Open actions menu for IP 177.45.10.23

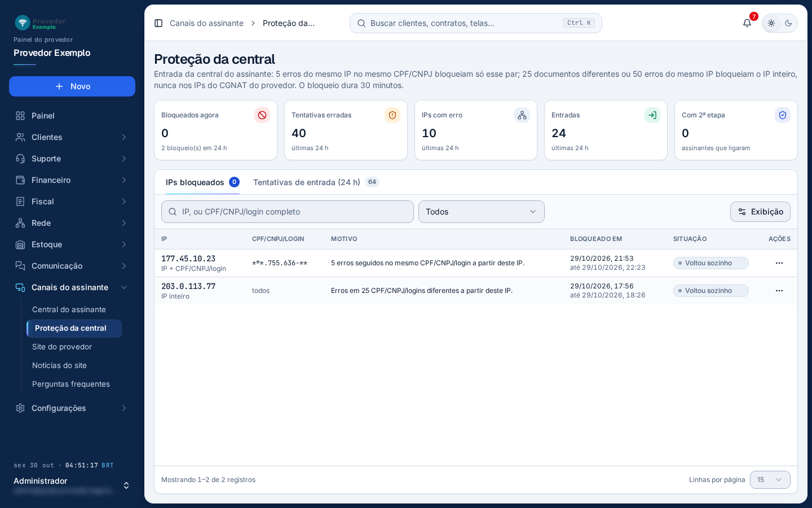pyautogui.click(x=779, y=263)
